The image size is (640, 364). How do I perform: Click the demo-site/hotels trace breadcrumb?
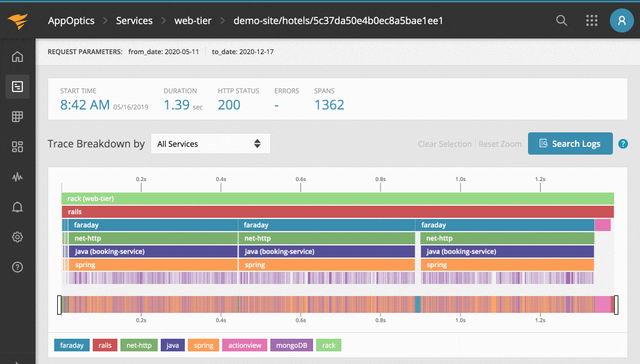click(338, 20)
